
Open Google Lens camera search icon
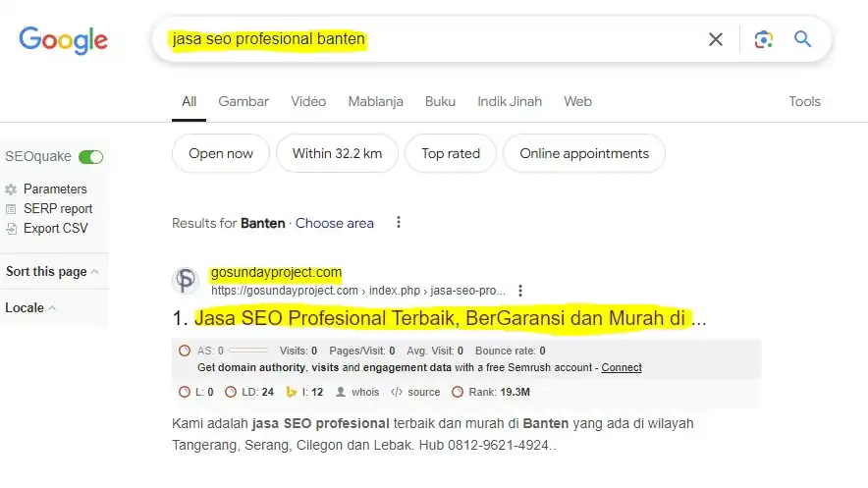[763, 39]
